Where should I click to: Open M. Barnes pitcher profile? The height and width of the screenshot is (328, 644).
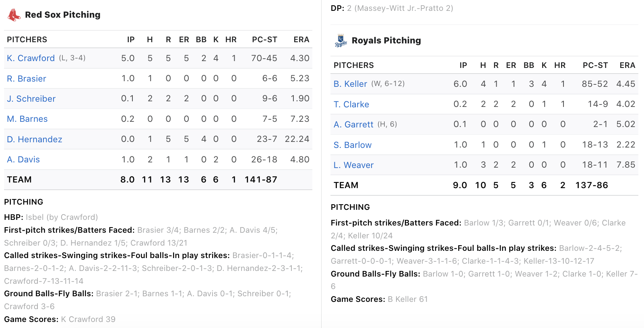tap(27, 119)
